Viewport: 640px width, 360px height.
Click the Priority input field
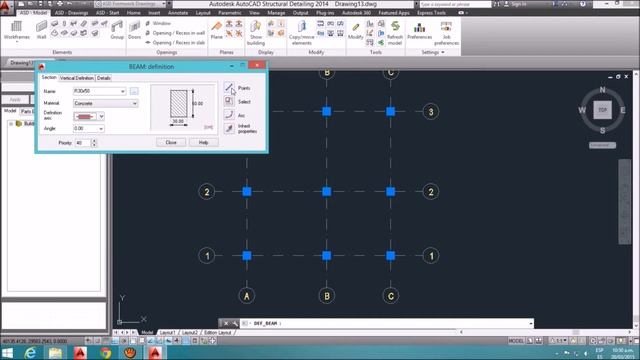(x=83, y=143)
